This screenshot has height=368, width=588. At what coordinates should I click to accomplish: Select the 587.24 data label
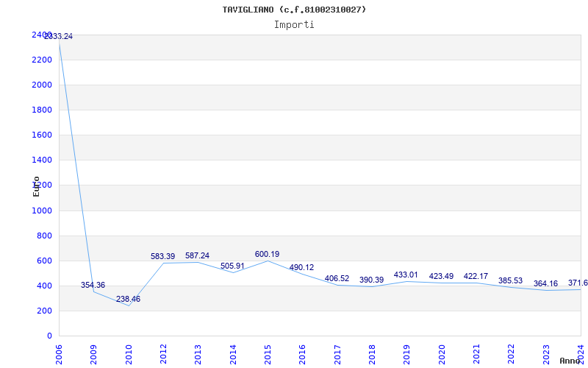pos(197,255)
